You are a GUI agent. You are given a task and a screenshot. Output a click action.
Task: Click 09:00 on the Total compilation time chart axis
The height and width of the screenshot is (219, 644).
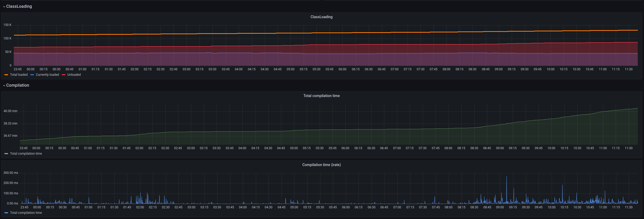500,148
